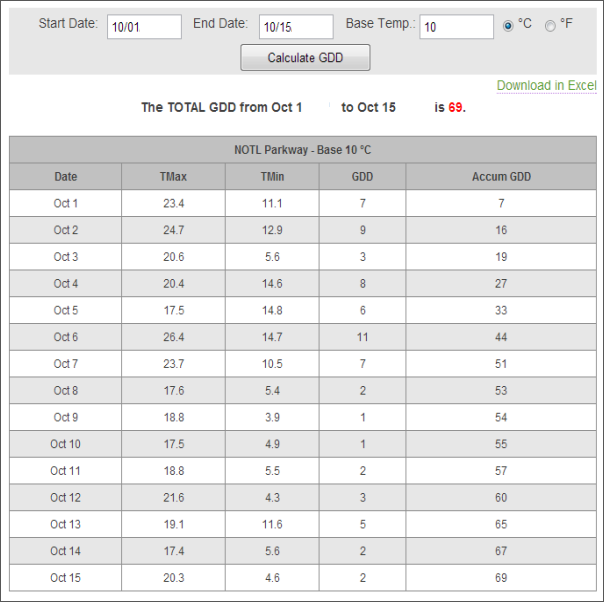Screen dimensions: 604x602
Task: Select the °F radio button
Action: tap(550, 26)
